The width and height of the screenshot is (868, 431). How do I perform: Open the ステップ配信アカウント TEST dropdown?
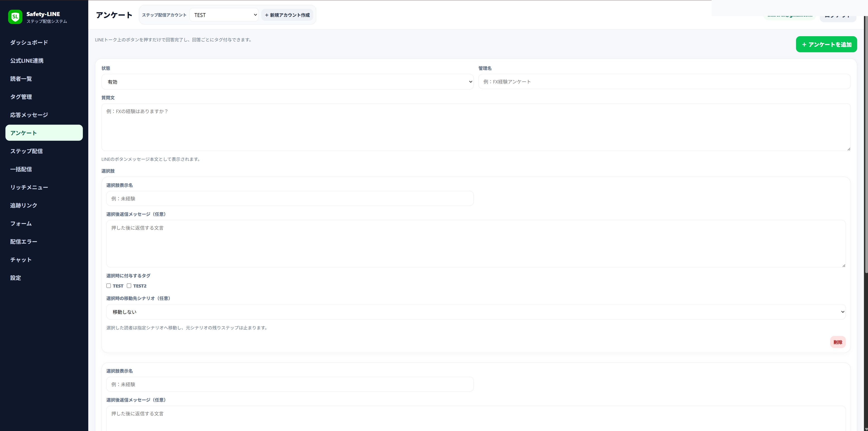pos(224,15)
